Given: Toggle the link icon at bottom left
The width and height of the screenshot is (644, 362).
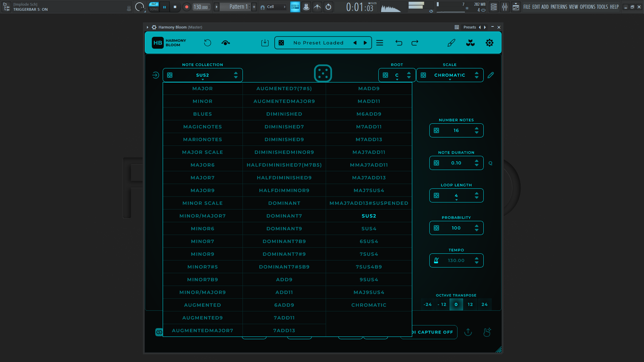Looking at the screenshot, I should [x=159, y=332].
